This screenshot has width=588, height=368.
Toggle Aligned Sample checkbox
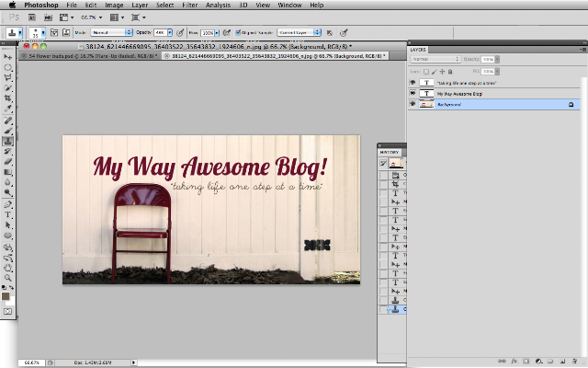tap(238, 33)
